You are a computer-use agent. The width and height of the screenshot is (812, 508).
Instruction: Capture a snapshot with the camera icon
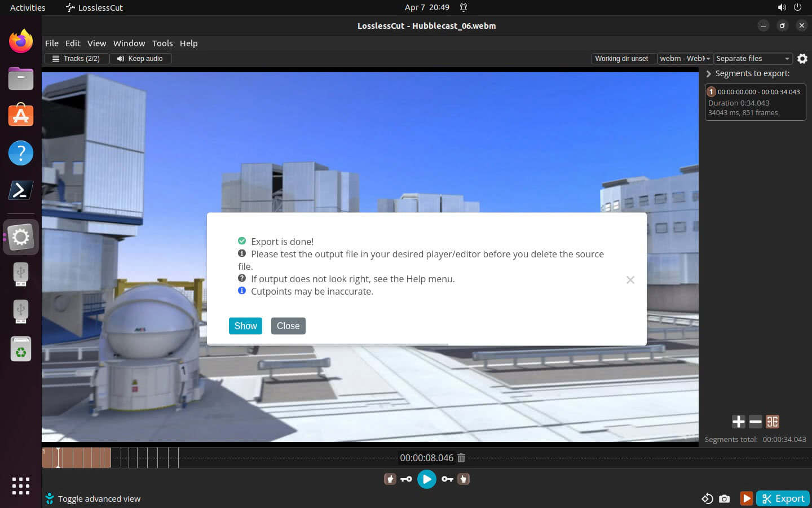725,498
